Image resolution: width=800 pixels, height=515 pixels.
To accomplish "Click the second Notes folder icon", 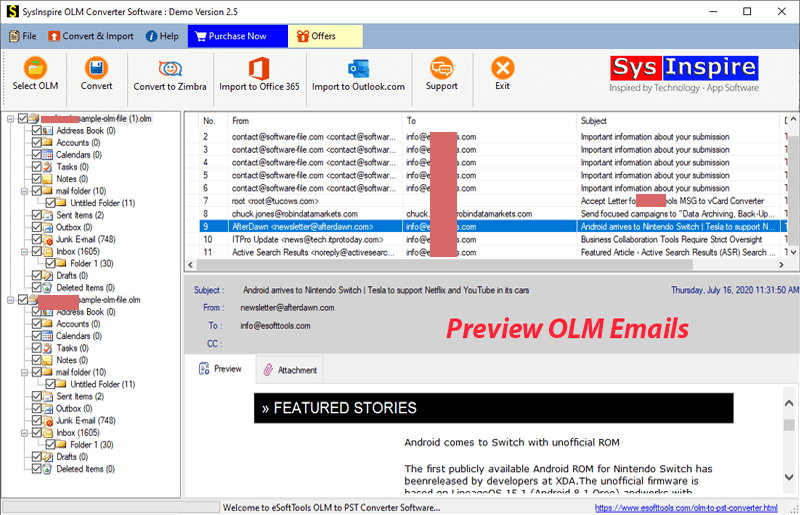I will click(47, 360).
